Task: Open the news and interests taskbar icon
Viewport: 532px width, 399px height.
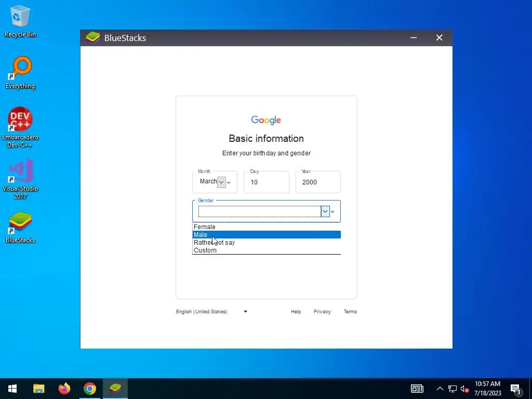Action: (x=417, y=389)
